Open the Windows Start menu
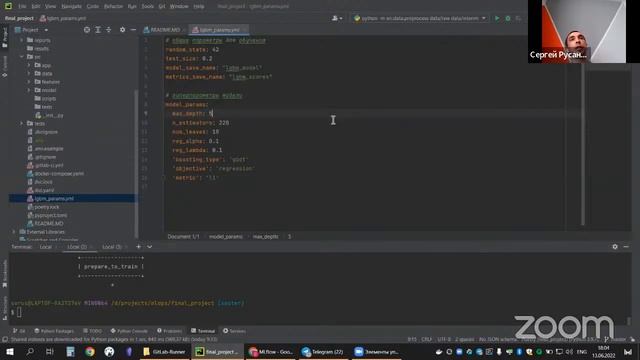 pos(10,352)
